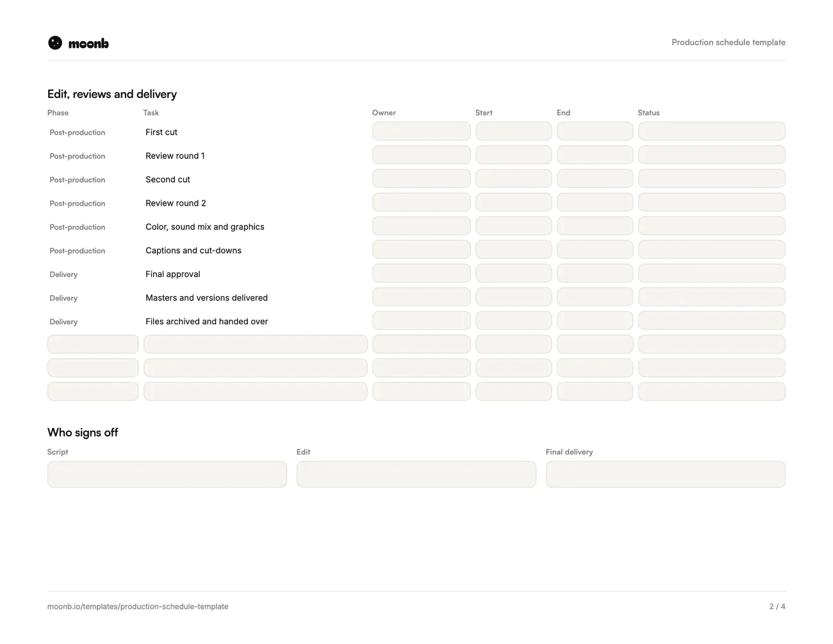Click Start field for Color, sound mix and graphics
833x644 pixels.
pyautogui.click(x=514, y=226)
